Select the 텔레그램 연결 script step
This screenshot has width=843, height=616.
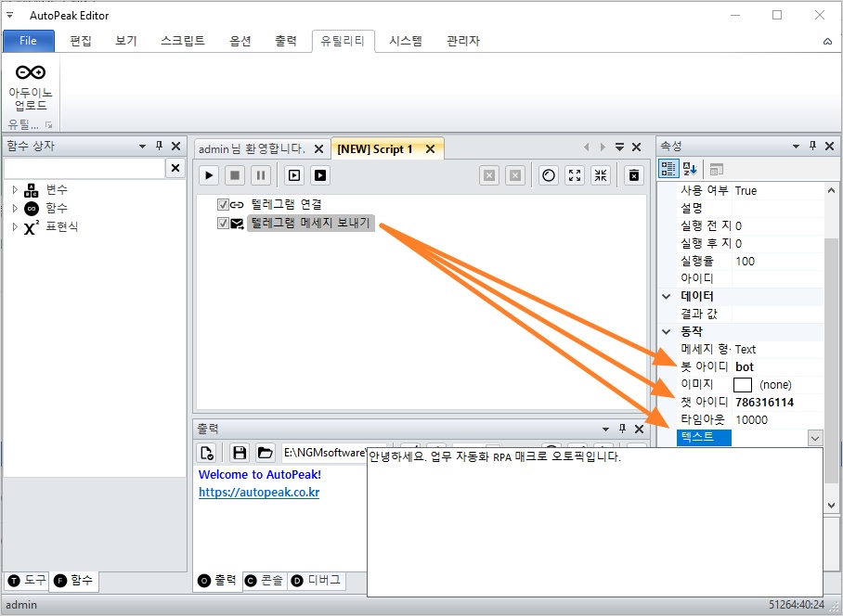tap(287, 204)
